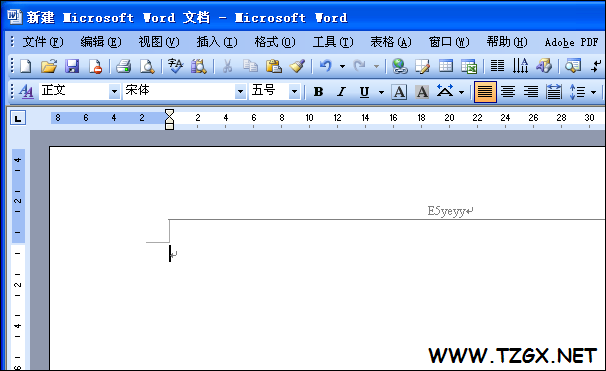This screenshot has width=606, height=371.
Task: Insert Excel worksheet via toolbar icon
Action: point(469,66)
